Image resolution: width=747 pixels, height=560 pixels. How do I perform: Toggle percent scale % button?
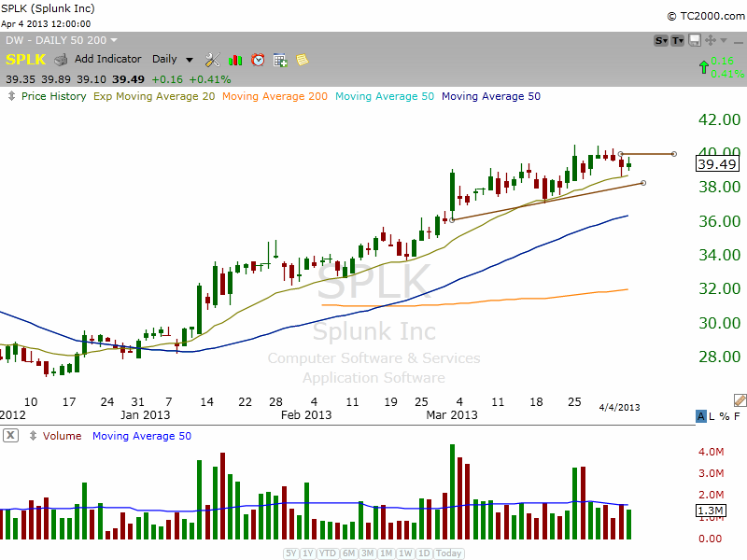pyautogui.click(x=725, y=416)
